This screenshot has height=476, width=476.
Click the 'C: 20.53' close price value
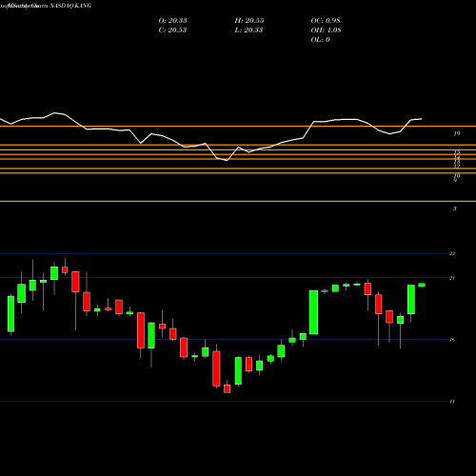[x=172, y=30]
